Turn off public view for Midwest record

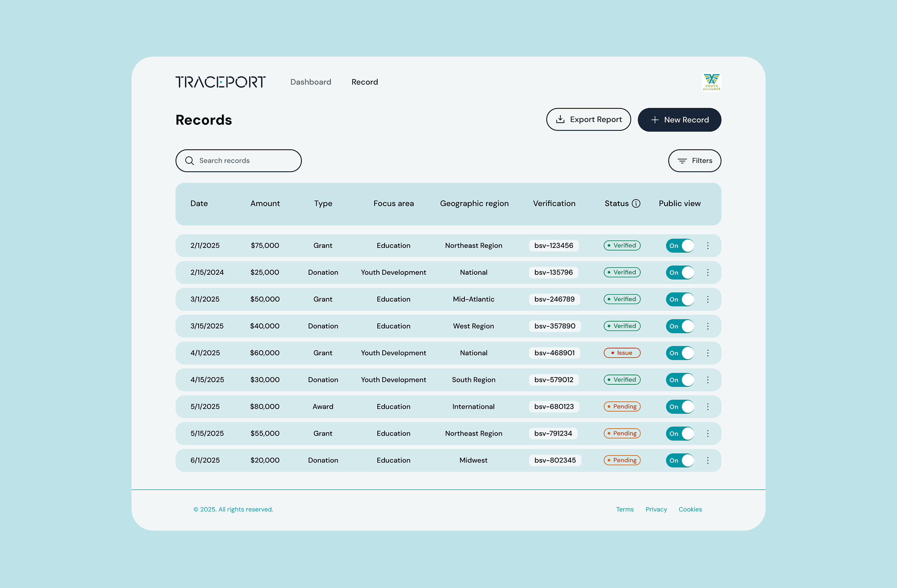pyautogui.click(x=679, y=460)
